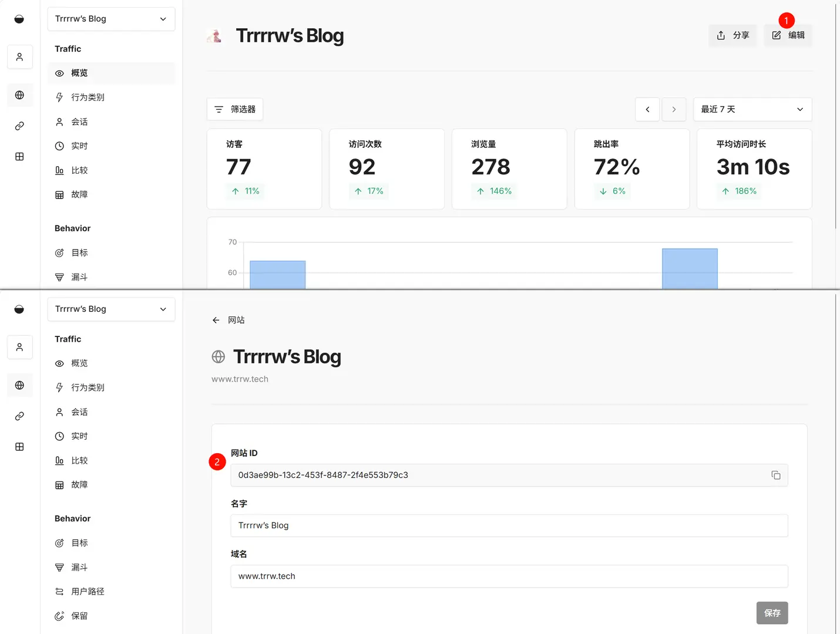Screen dimensions: 840x634
Task: Select 保留 retention in the sidebar
Action: click(79, 616)
